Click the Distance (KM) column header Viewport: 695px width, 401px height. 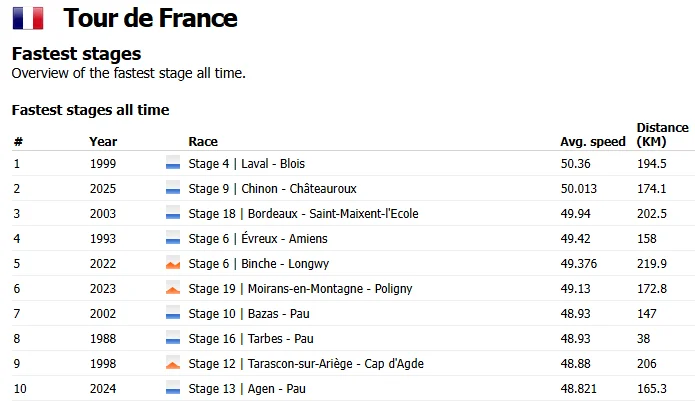click(663, 135)
